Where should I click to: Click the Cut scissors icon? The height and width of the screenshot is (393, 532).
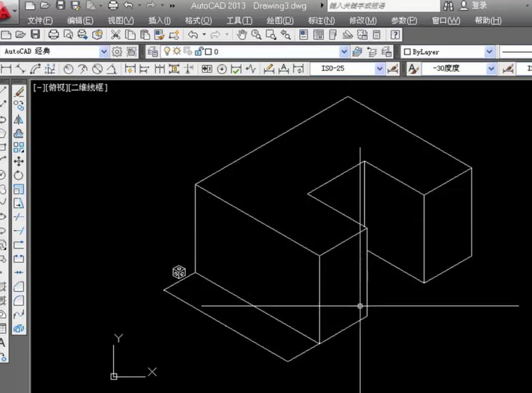(x=116, y=35)
